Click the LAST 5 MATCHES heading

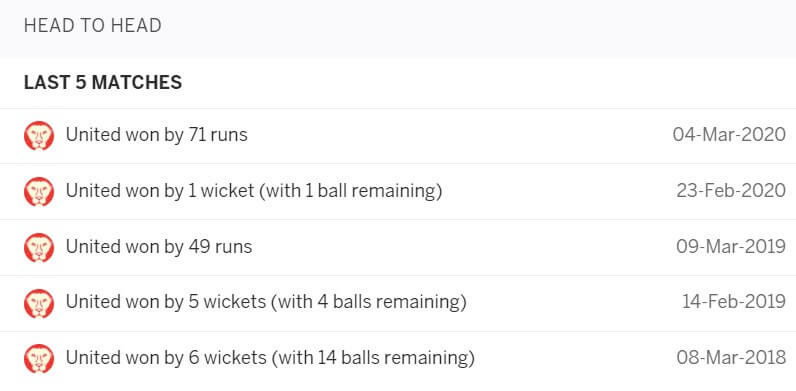pos(103,83)
